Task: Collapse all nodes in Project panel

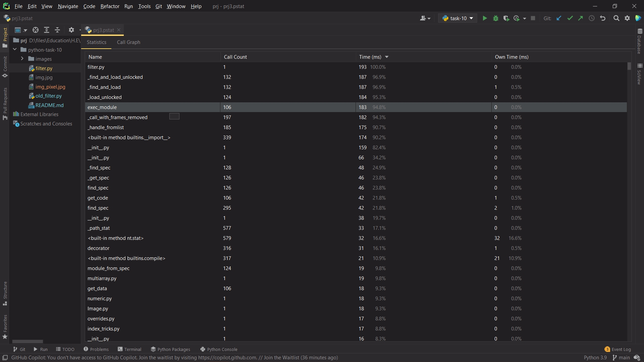Action: [57, 30]
